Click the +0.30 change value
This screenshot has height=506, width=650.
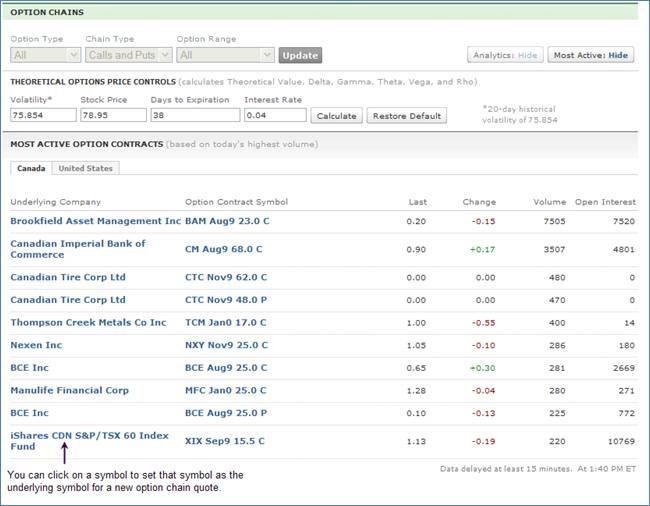483,368
